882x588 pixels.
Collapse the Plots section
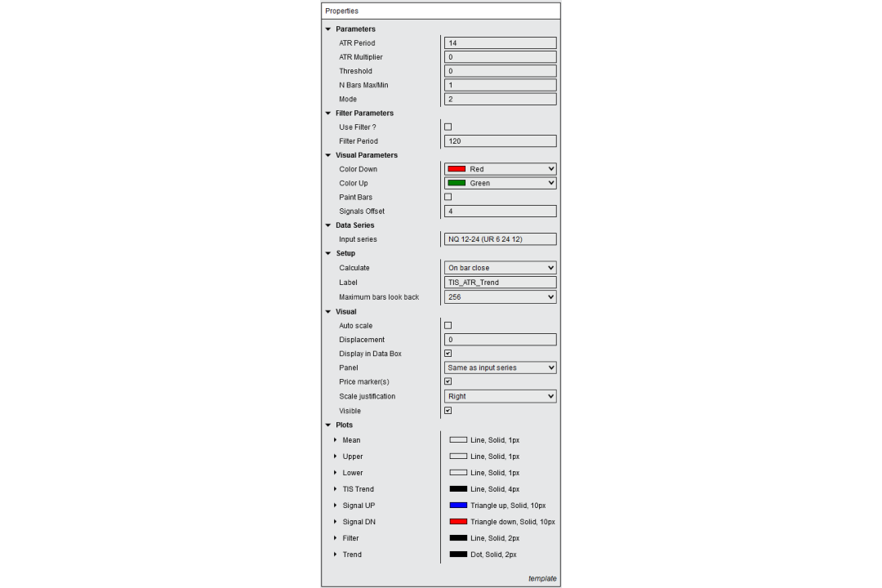[328, 425]
